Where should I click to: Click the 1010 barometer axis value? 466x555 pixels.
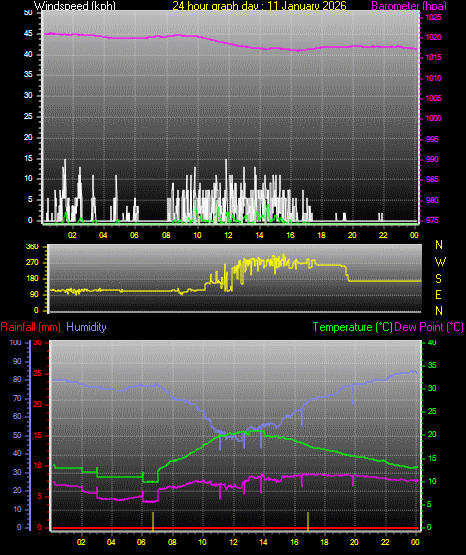(x=433, y=78)
